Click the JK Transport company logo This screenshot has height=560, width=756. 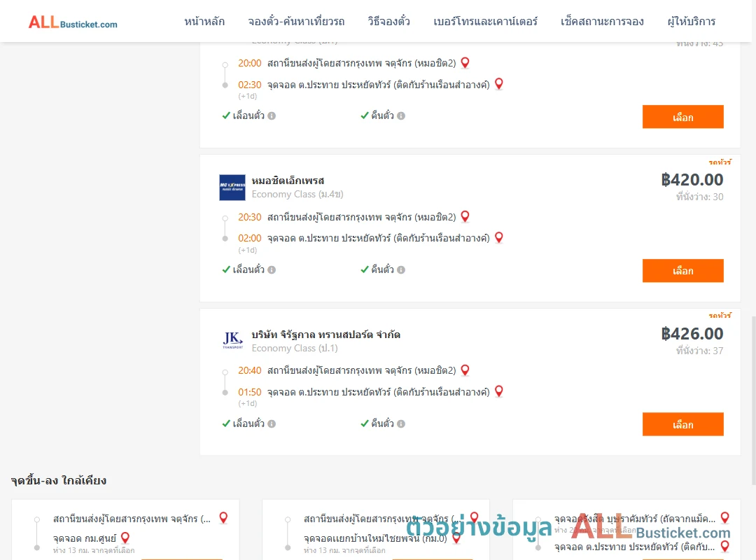coord(232,340)
